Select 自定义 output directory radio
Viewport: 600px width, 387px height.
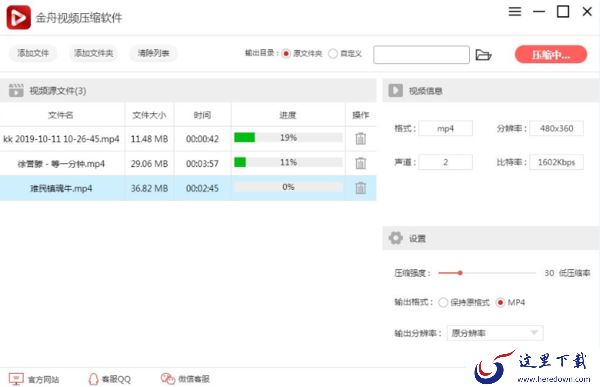[x=333, y=54]
